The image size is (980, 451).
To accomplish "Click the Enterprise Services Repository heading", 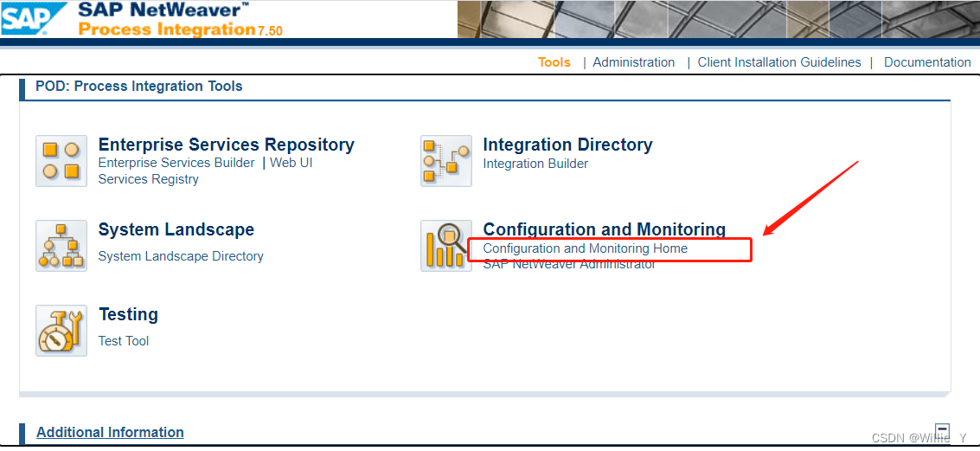I will click(x=227, y=145).
